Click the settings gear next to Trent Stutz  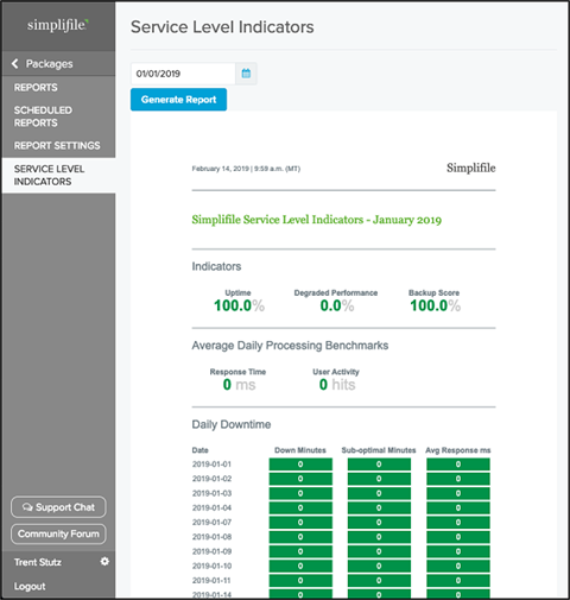(x=104, y=561)
